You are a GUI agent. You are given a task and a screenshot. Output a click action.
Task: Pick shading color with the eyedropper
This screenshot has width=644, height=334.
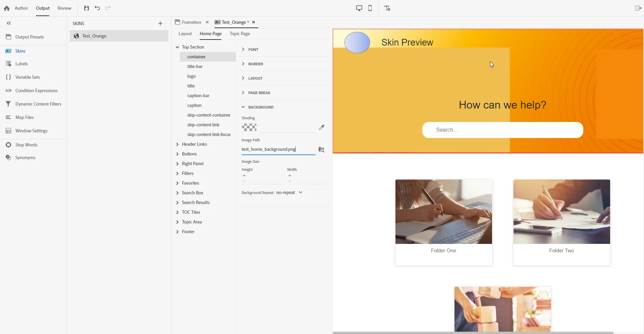coord(322,127)
